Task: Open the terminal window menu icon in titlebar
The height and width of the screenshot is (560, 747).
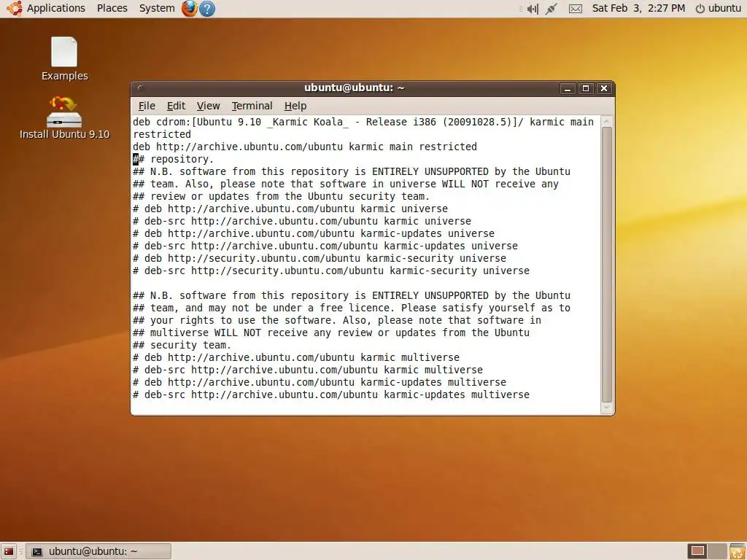Action: coord(139,88)
